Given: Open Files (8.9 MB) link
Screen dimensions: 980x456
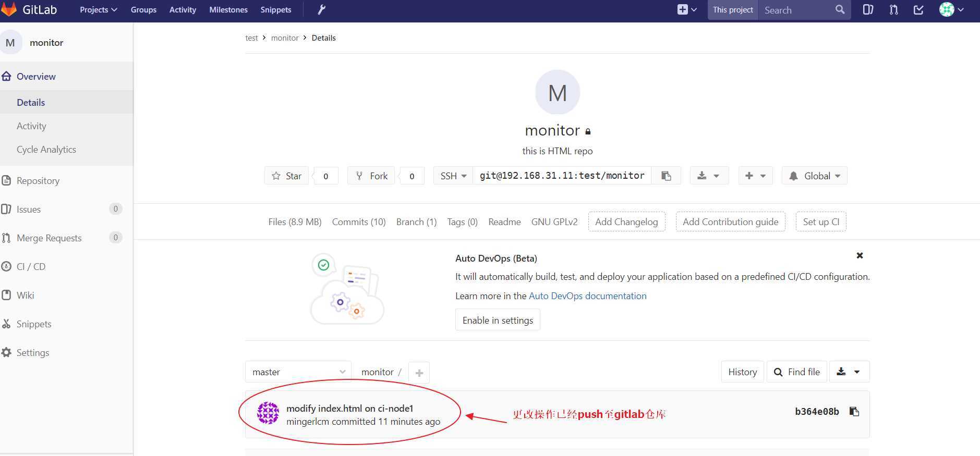Looking at the screenshot, I should [295, 221].
